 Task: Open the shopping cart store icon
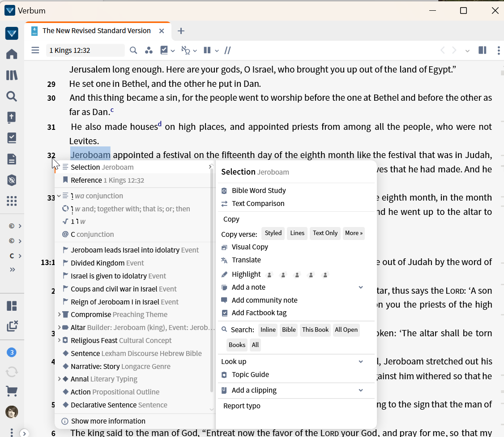pos(12,391)
